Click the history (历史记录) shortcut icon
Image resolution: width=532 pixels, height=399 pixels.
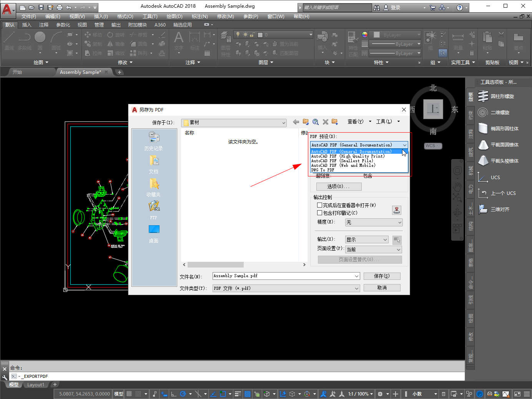pyautogui.click(x=153, y=137)
